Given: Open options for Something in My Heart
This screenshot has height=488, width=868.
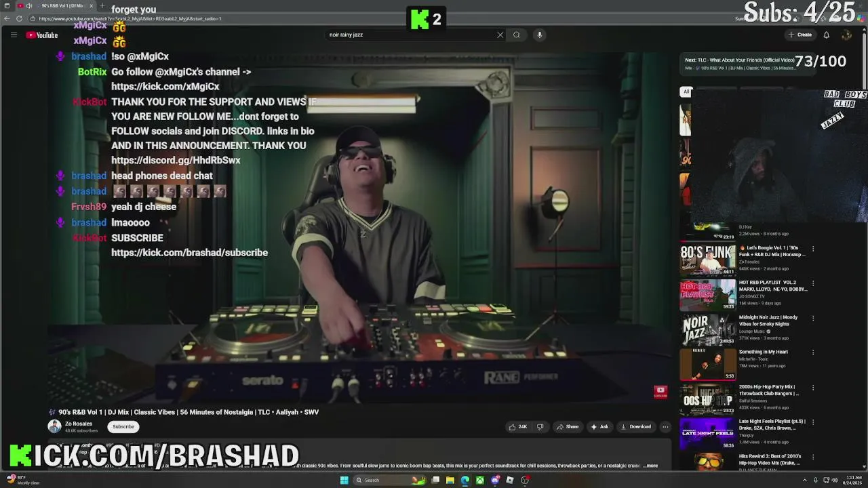Looking at the screenshot, I should (813, 352).
